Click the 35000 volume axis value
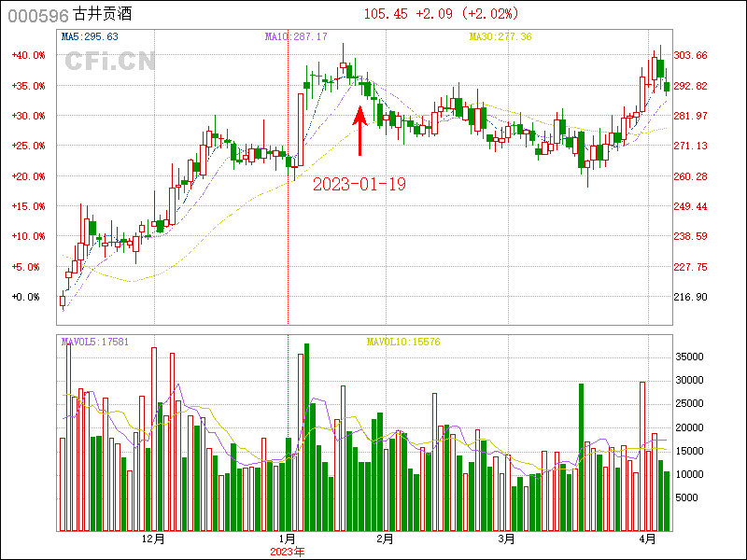 coord(690,357)
